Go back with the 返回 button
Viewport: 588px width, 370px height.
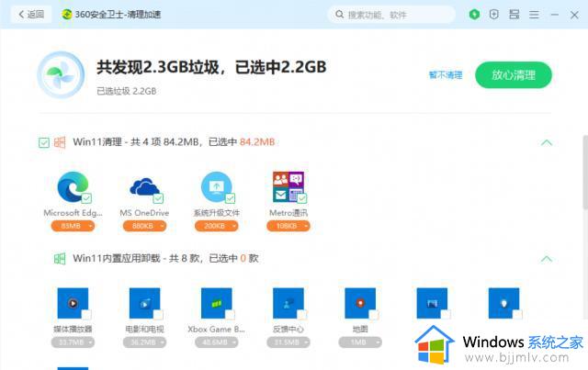pyautogui.click(x=31, y=15)
